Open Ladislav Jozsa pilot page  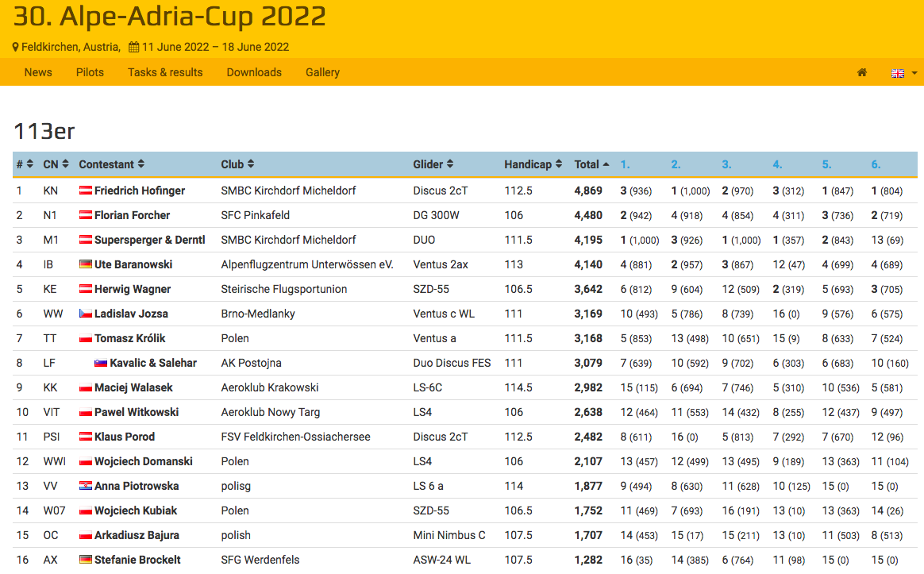pyautogui.click(x=131, y=314)
